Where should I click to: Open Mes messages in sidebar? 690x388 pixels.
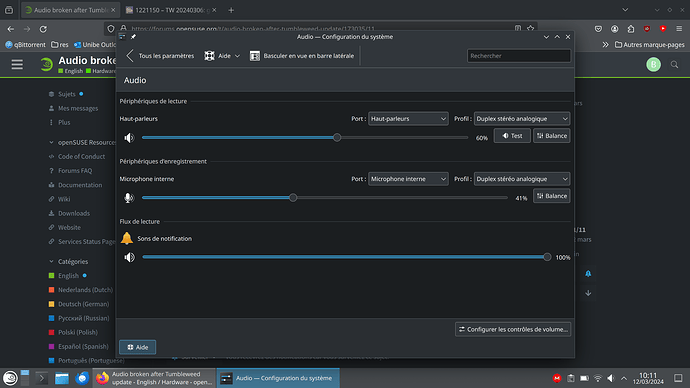click(x=78, y=108)
